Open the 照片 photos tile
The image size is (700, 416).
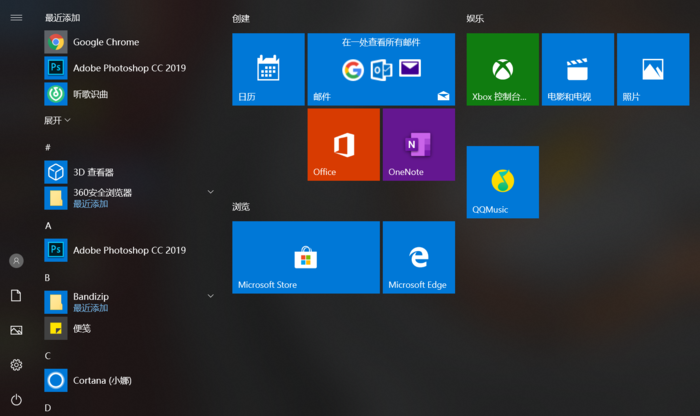click(653, 69)
